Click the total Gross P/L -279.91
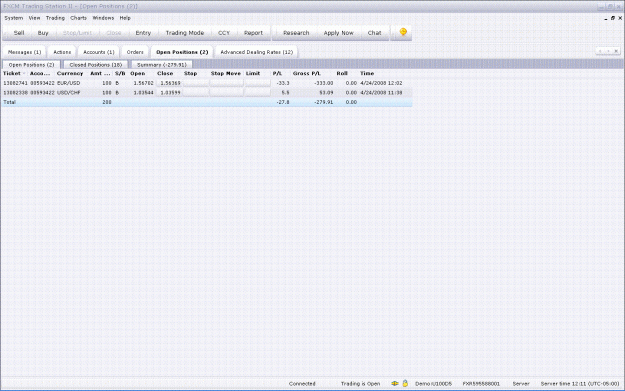The width and height of the screenshot is (625, 391). tap(323, 102)
